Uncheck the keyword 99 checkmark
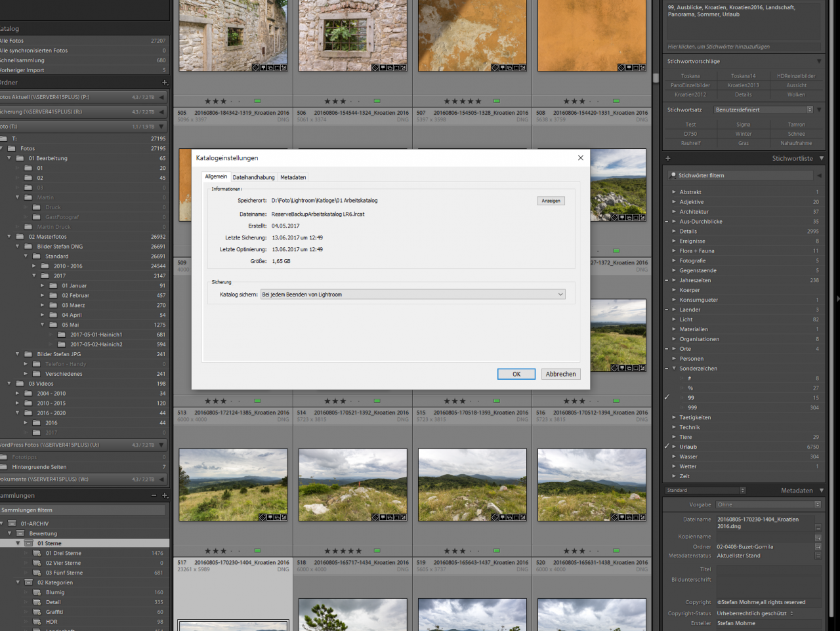The image size is (840, 631). (x=667, y=397)
